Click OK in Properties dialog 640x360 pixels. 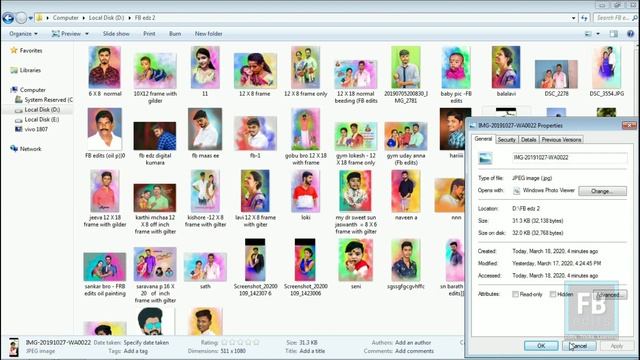(x=541, y=346)
